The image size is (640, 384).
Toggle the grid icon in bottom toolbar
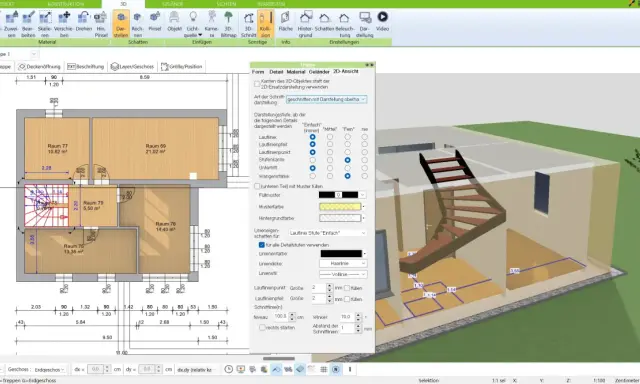click(x=324, y=369)
